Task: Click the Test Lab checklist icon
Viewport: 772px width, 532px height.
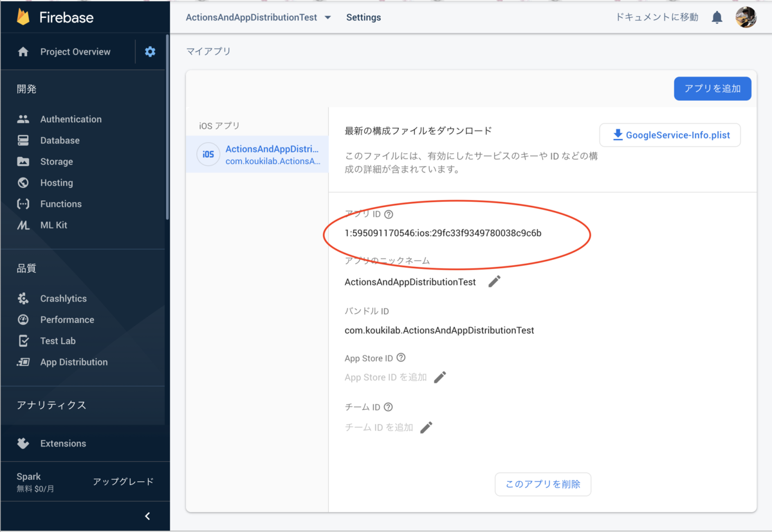Action: point(23,341)
